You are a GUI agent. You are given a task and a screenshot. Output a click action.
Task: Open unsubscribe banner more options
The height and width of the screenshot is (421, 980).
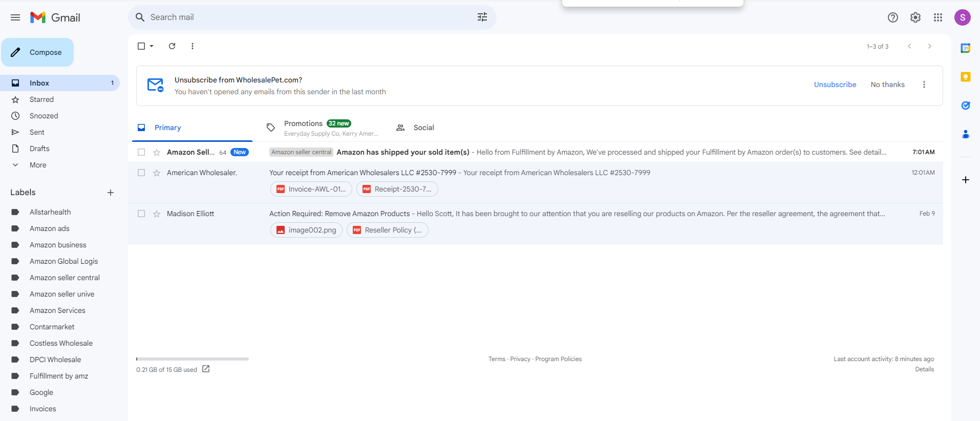pos(924,85)
